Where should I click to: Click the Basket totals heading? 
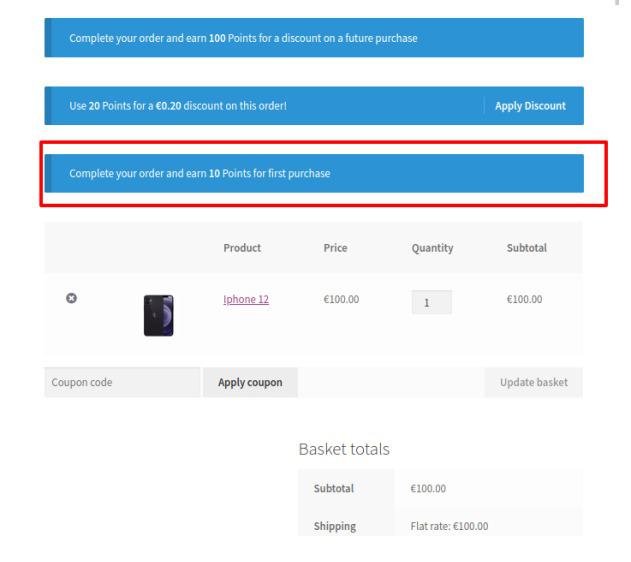tap(343, 451)
